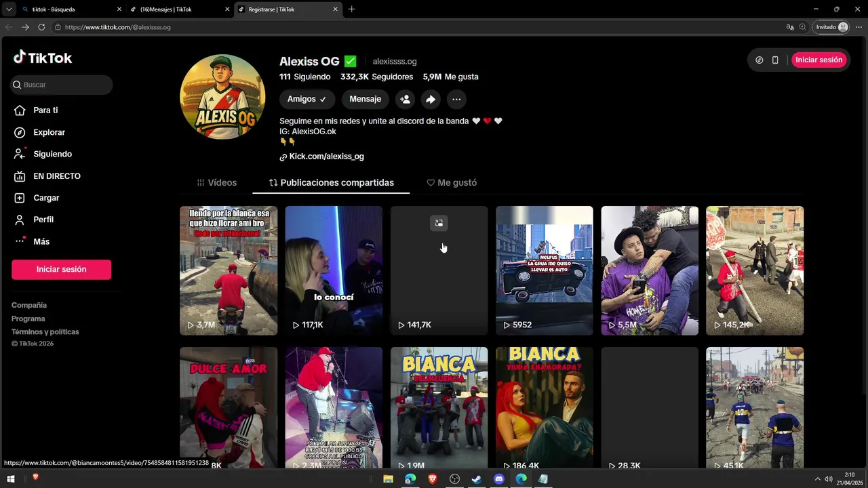Screen dimensions: 868x488
Task: Click the picture-in-picture icon on dark video
Action: coord(439,223)
